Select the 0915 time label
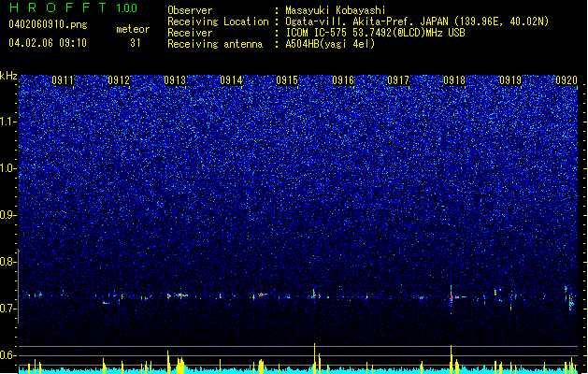 [287, 80]
